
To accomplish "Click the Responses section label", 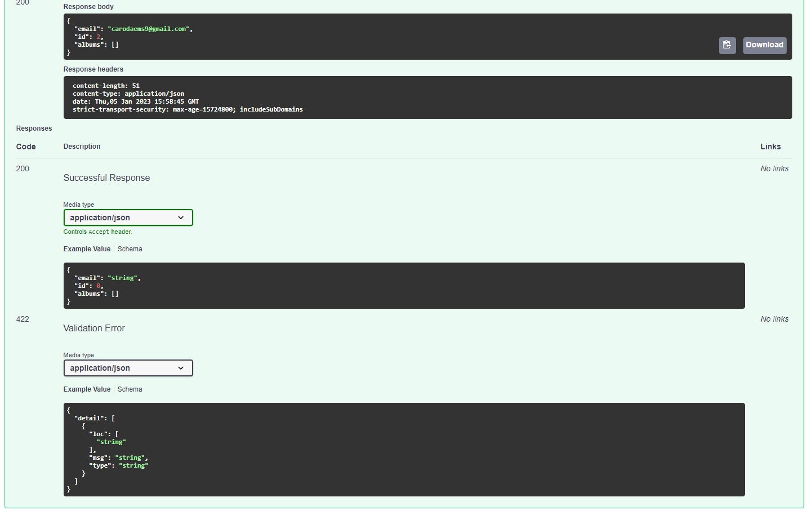I will click(34, 128).
